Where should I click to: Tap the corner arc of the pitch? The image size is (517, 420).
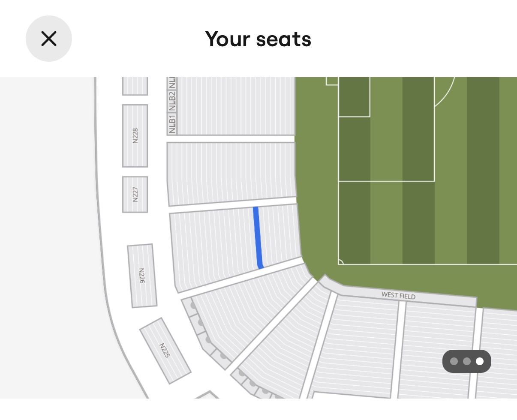(341, 262)
